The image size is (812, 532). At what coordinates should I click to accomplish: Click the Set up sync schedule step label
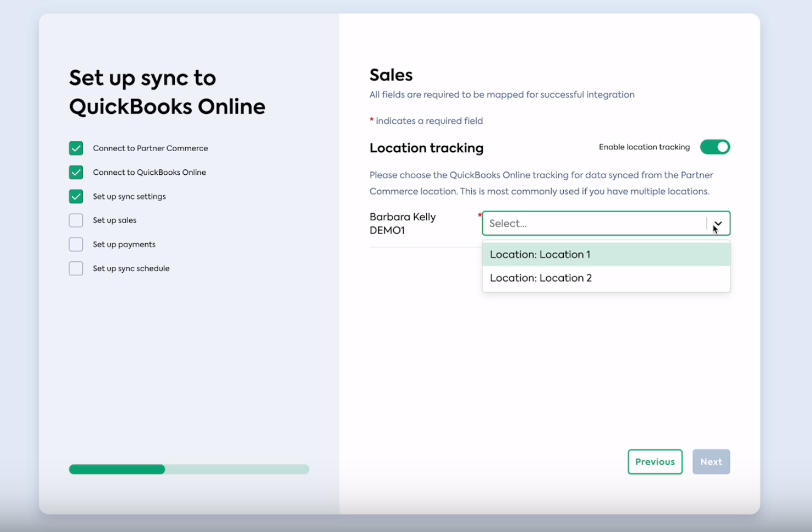[x=131, y=268]
